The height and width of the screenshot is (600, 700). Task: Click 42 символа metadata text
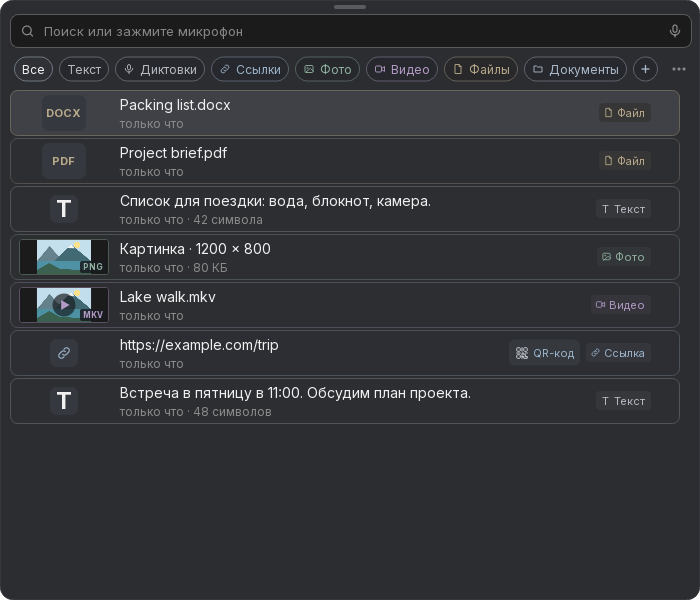(228, 220)
